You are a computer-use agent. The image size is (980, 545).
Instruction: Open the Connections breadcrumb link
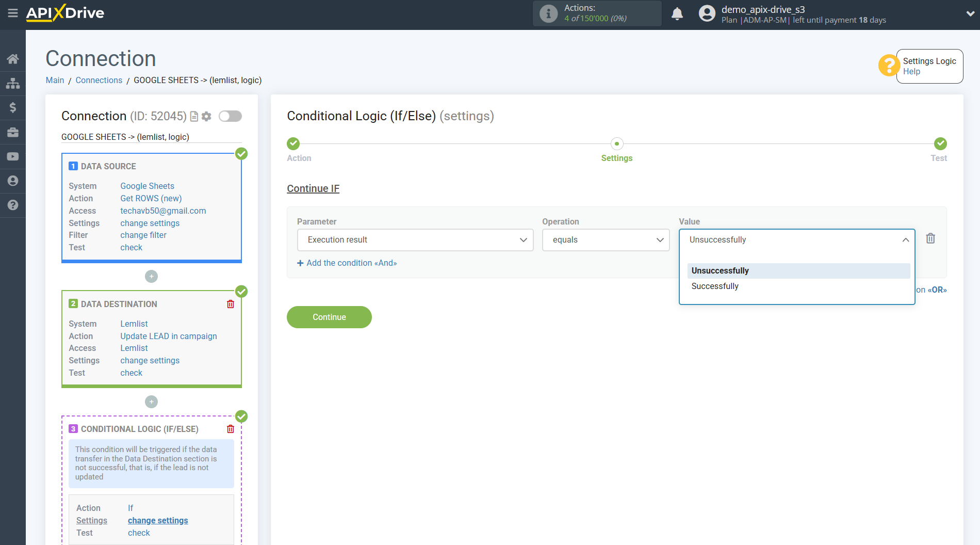tap(99, 80)
